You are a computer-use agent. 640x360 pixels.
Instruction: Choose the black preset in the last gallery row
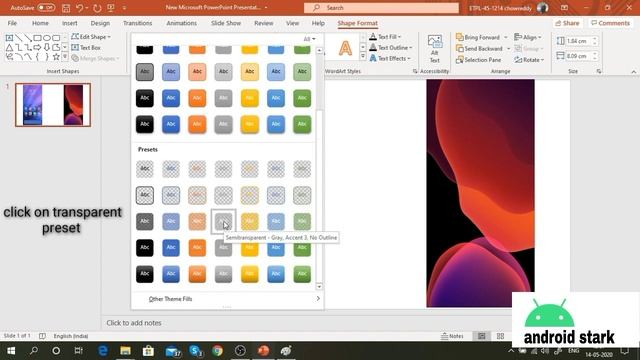(144, 274)
